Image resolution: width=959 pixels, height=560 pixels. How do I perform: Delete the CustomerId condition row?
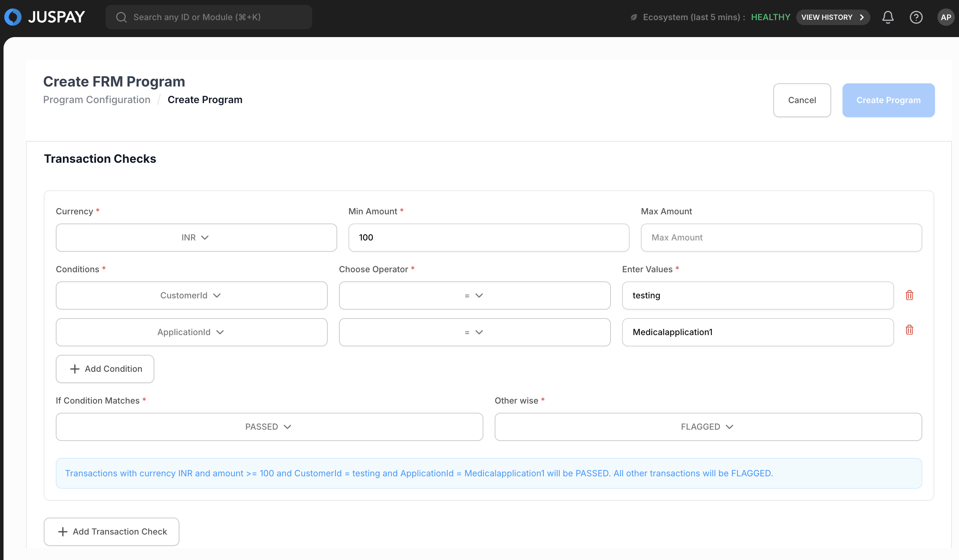(x=909, y=295)
